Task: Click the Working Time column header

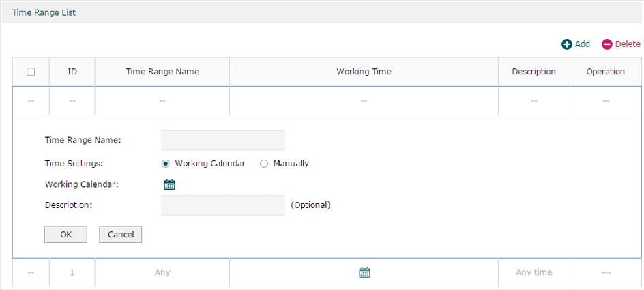Action: (x=364, y=72)
